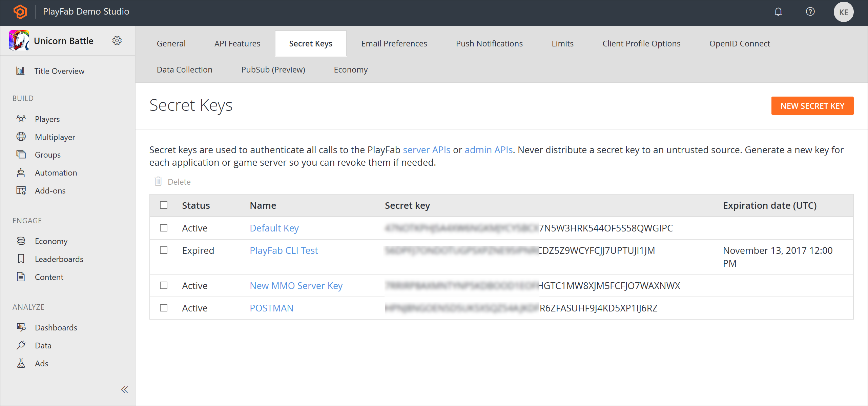Click PlayFab Demo Studio title text
Screen dimensions: 868x406
coord(86,12)
